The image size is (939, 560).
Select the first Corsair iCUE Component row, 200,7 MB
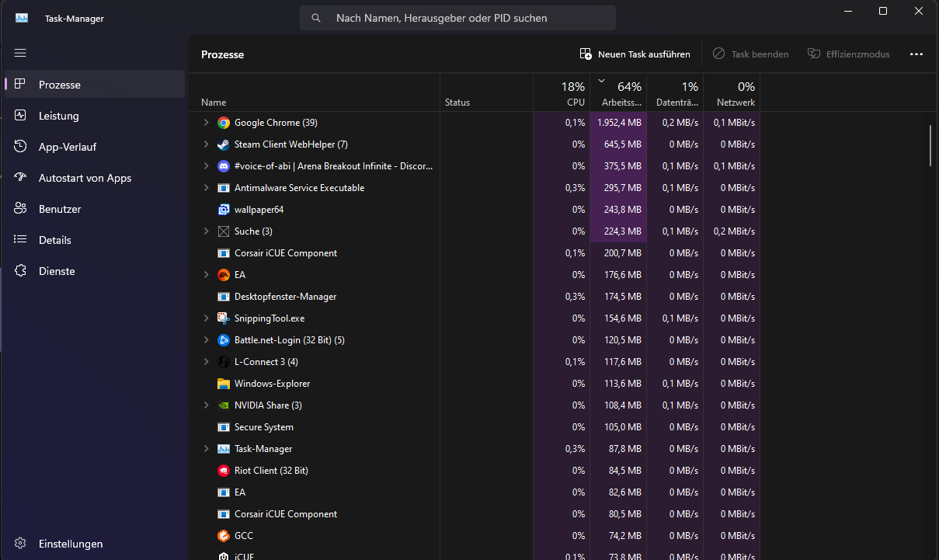[x=475, y=253]
